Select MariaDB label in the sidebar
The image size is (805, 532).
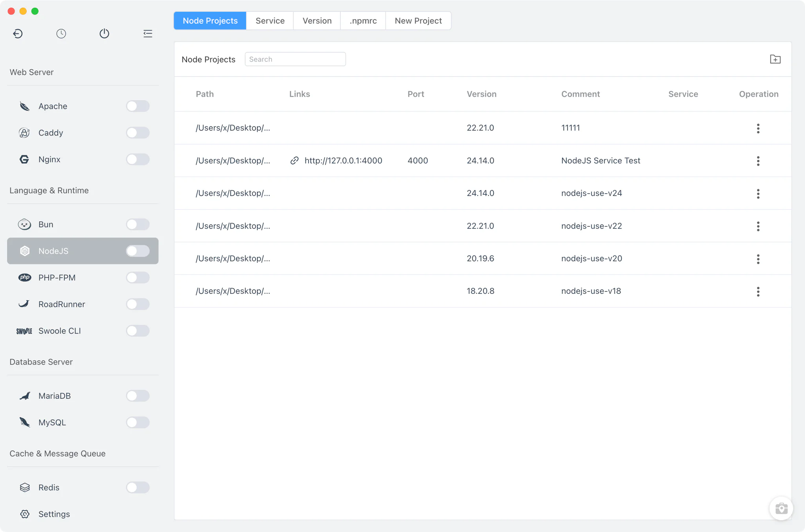(x=55, y=396)
